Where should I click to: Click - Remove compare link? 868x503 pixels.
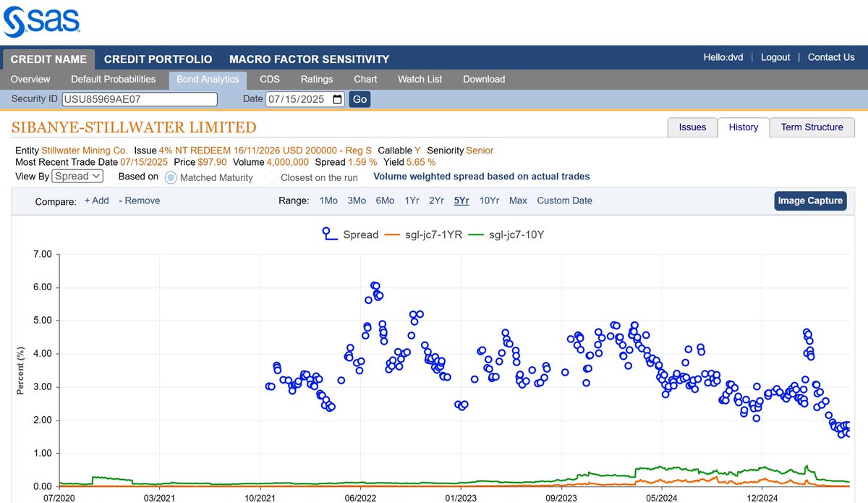tap(140, 200)
